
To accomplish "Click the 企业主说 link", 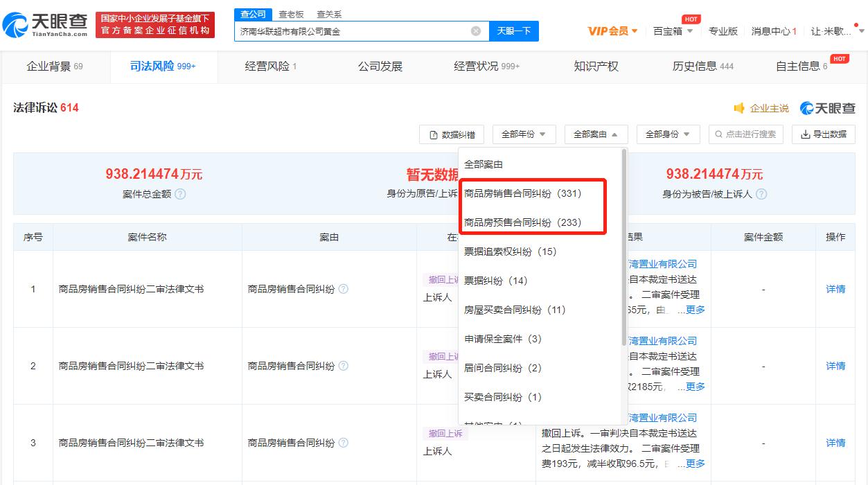I will tap(769, 108).
